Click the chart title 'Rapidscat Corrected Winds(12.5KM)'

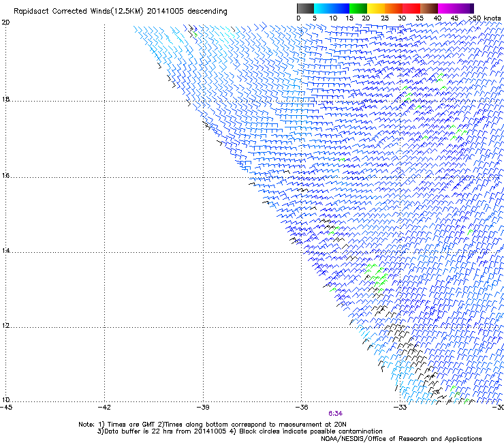78,12
